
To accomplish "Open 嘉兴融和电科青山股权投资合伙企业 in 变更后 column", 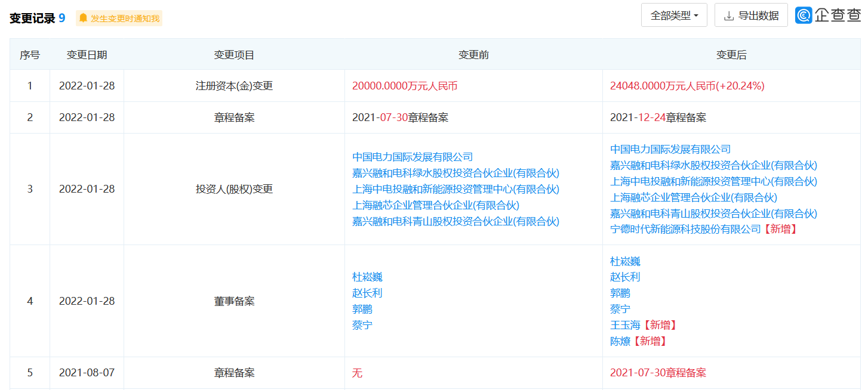I will [713, 213].
